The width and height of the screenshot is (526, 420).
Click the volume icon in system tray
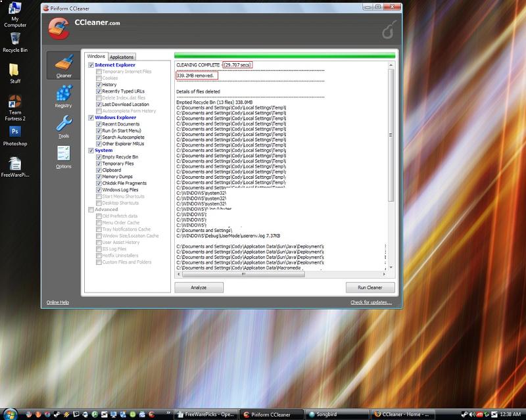click(471, 414)
